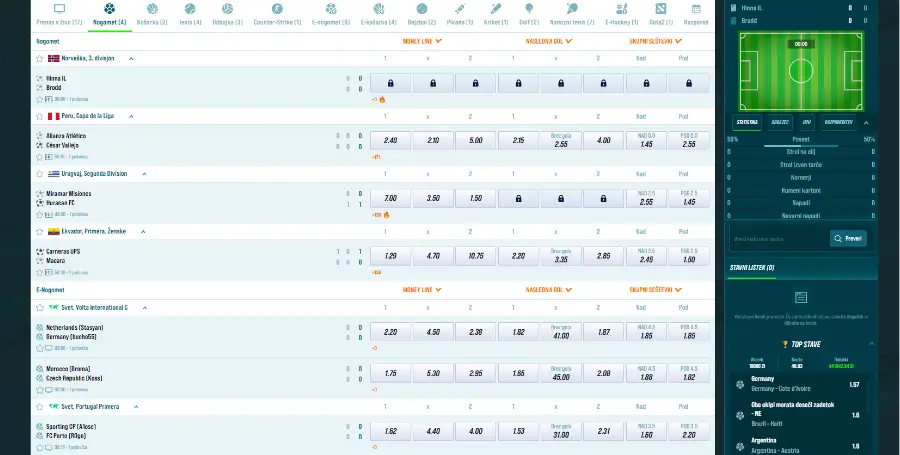900x455 pixels.
Task: Click the Prenos v živo monitor icon
Action: (x=59, y=9)
